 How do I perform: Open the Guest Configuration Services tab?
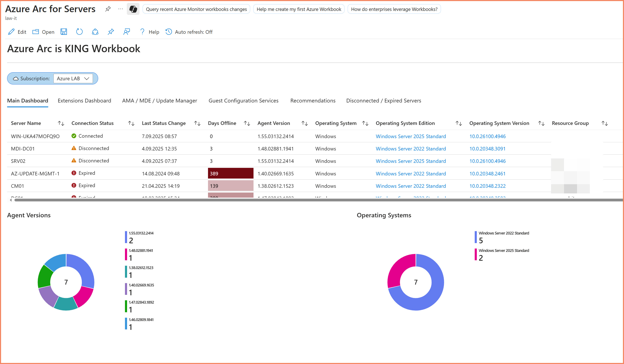pyautogui.click(x=243, y=101)
